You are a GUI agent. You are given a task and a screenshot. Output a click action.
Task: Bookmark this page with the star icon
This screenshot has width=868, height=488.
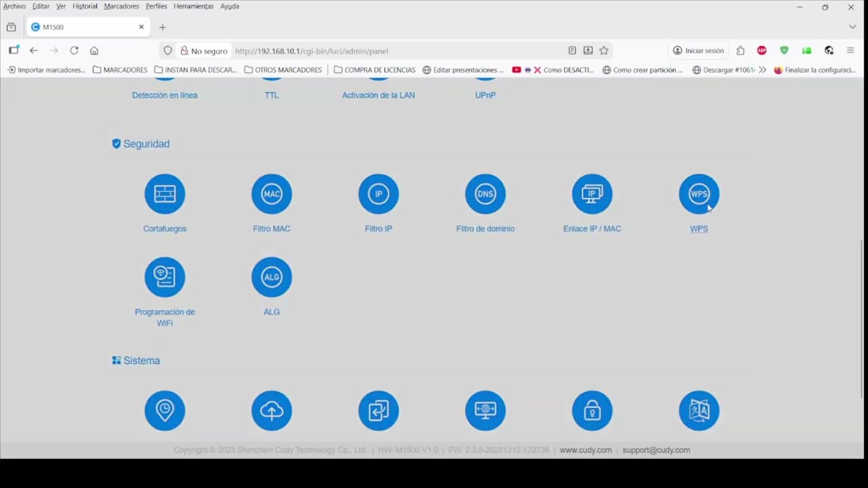[604, 51]
